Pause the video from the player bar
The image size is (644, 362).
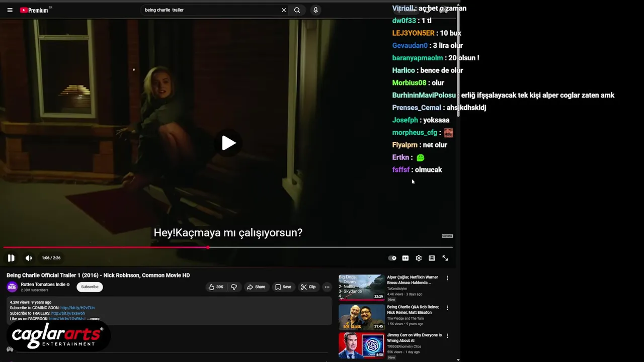[x=11, y=258]
